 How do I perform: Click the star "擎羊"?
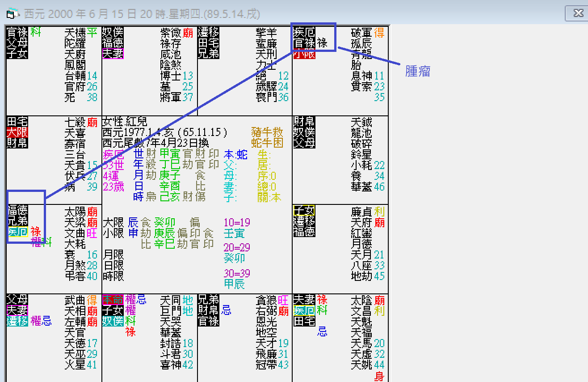coord(266,33)
